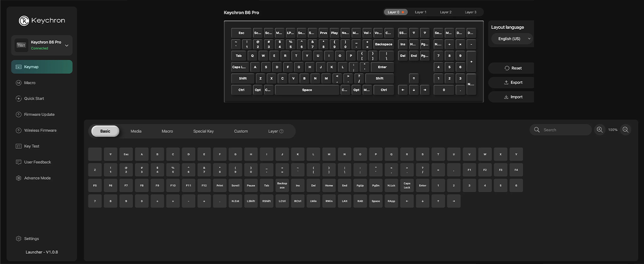644x264 pixels.
Task: Reset the keymap with the Reset button
Action: point(511,68)
